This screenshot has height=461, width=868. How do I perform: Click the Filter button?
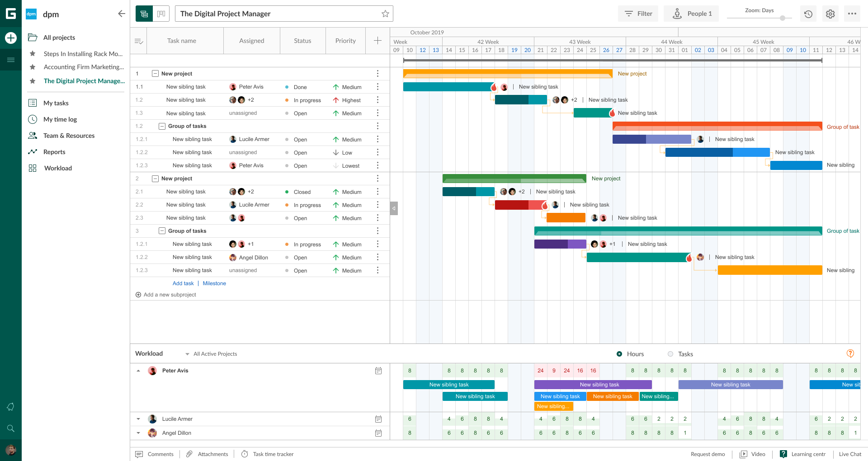pyautogui.click(x=638, y=14)
